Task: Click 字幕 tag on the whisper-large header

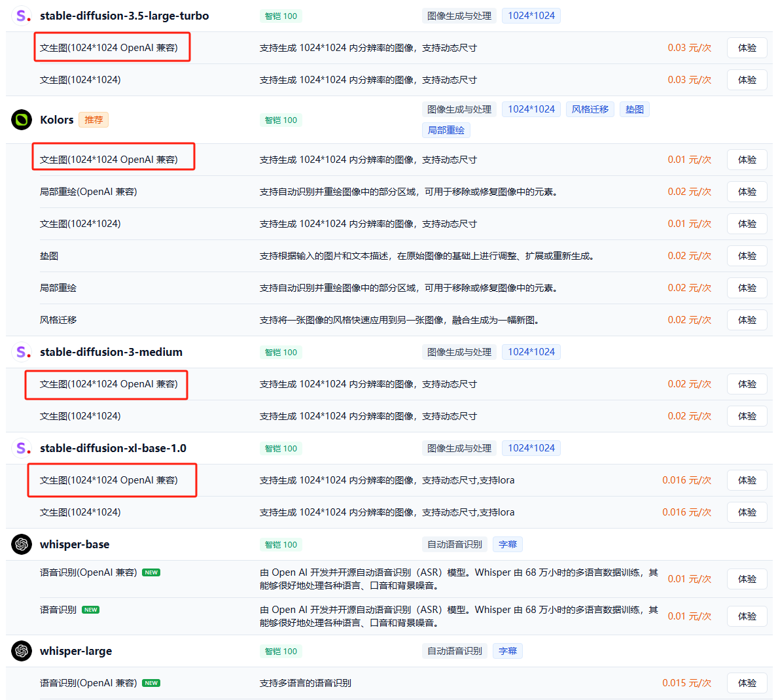Action: 508,651
